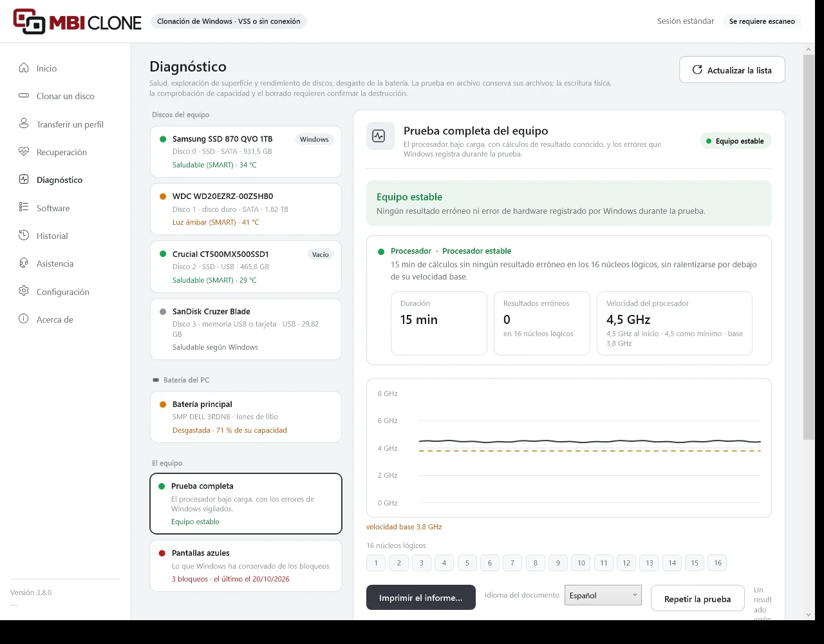
Task: Select the WDC WD20EZRZ-00Z5HB0 disk card
Action: pos(246,209)
